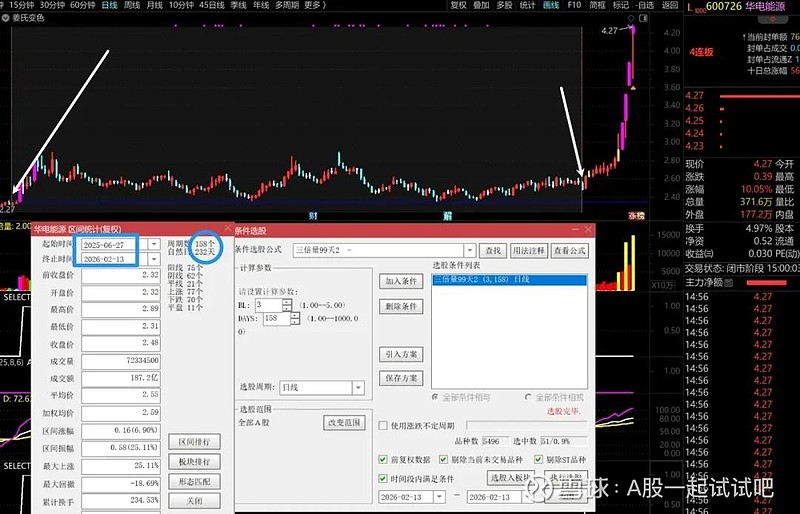The image size is (800, 514).
Task: Select the 全部条件相或 radio button
Action: point(529,397)
